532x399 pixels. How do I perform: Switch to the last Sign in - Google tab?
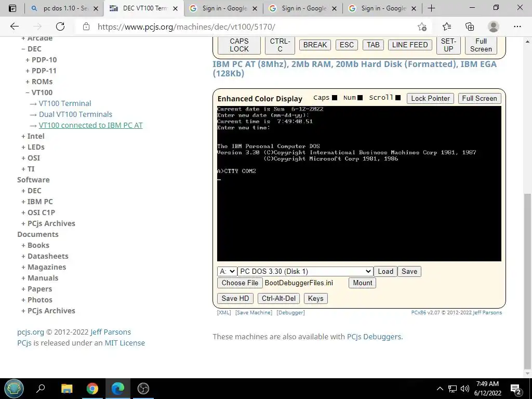383,8
